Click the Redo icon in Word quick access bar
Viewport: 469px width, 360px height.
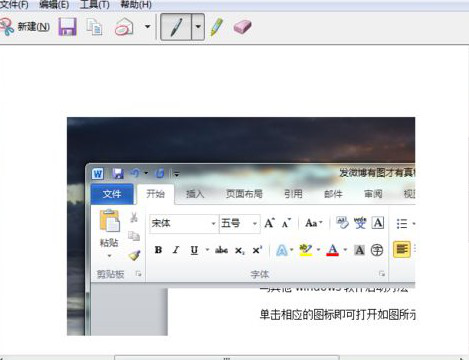click(160, 173)
